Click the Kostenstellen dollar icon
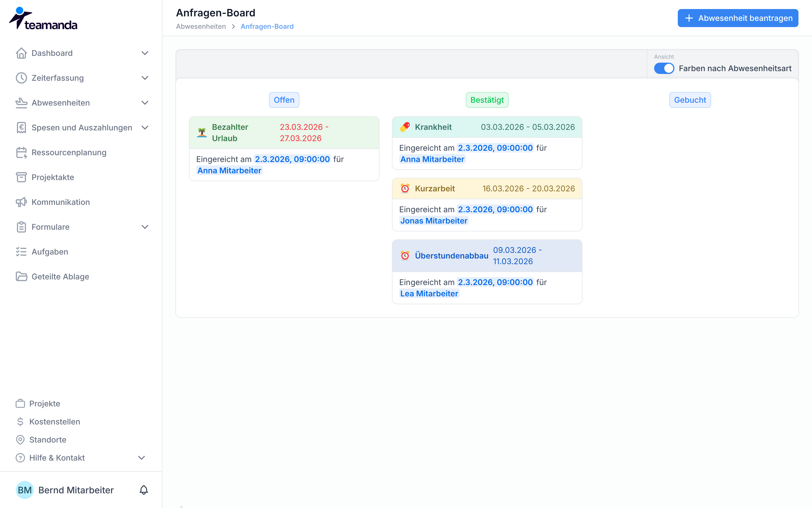 [21, 422]
